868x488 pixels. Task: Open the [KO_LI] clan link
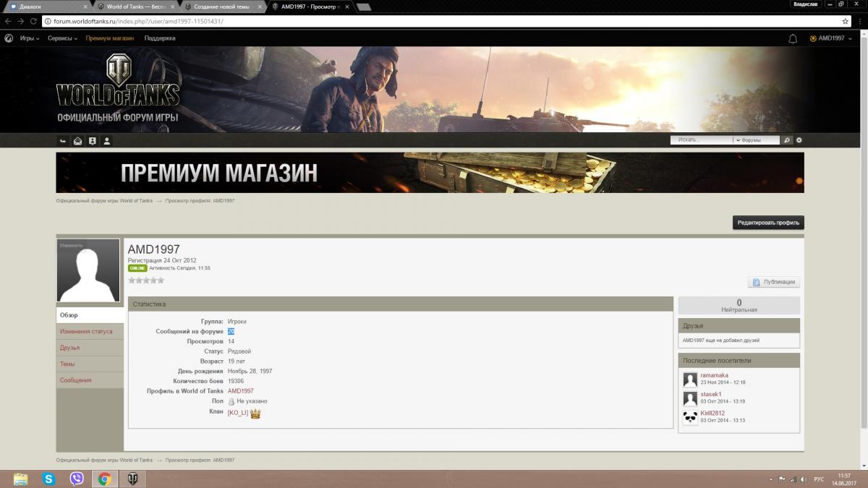(238, 413)
